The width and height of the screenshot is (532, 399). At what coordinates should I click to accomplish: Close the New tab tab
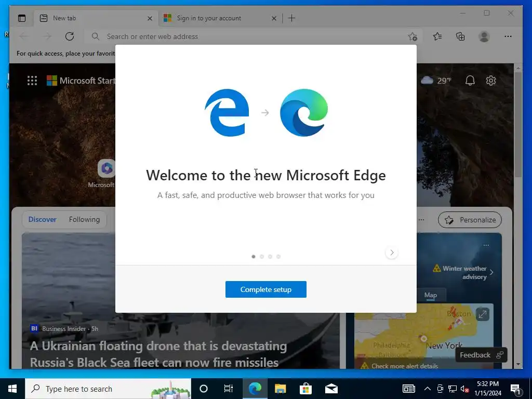tap(150, 18)
